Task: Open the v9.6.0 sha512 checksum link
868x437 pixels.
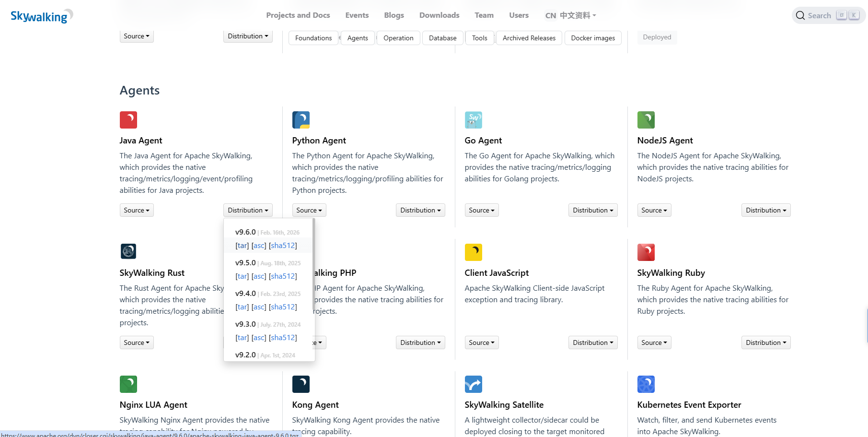Action: (283, 246)
